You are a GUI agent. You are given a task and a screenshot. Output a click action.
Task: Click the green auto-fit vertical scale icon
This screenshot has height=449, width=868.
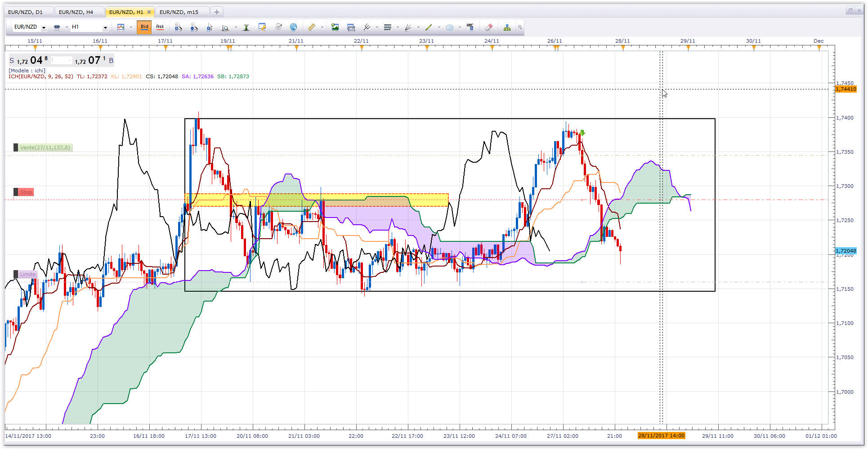(x=246, y=27)
